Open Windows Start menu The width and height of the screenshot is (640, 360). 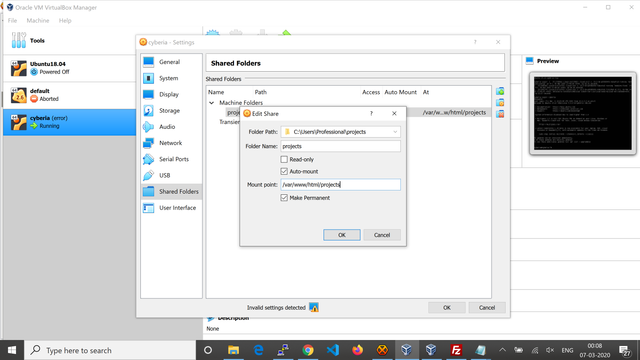[12, 350]
